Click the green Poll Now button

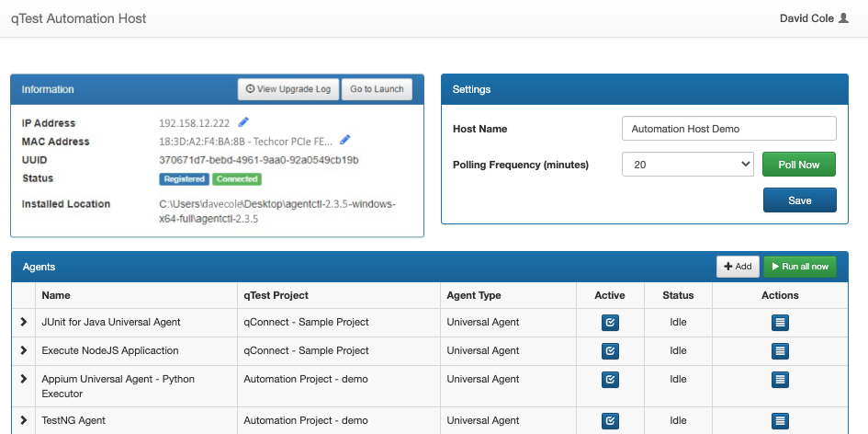click(799, 165)
